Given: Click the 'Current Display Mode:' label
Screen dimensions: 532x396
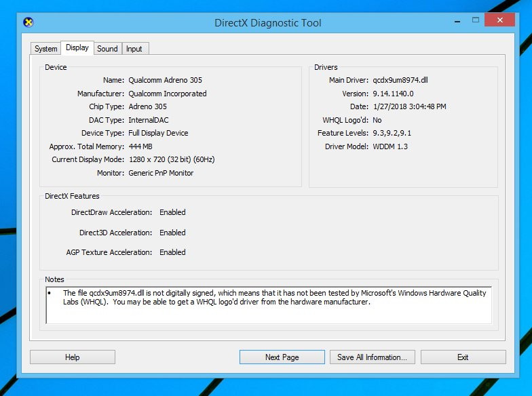Looking at the screenshot, I should pos(88,159).
